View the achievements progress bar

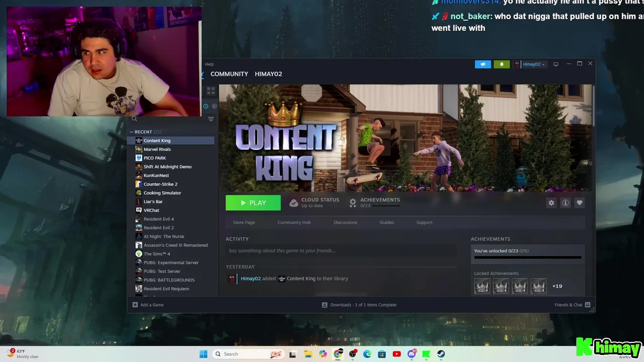(x=528, y=257)
